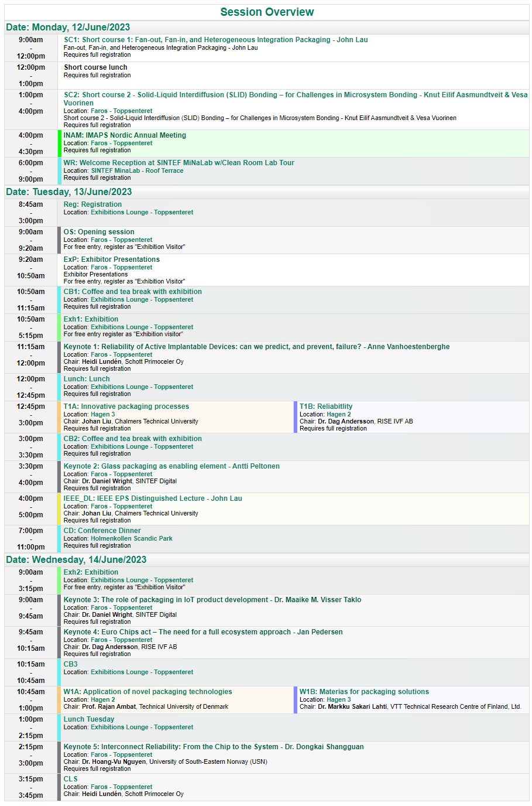Open the SC2 Short course 2 SLID Bonding session
The image size is (532, 806).
click(x=296, y=98)
